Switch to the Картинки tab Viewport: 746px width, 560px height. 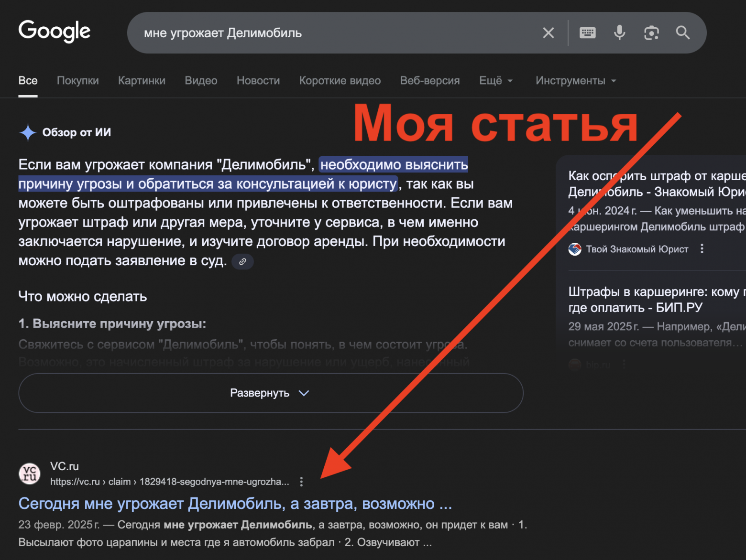pyautogui.click(x=142, y=80)
